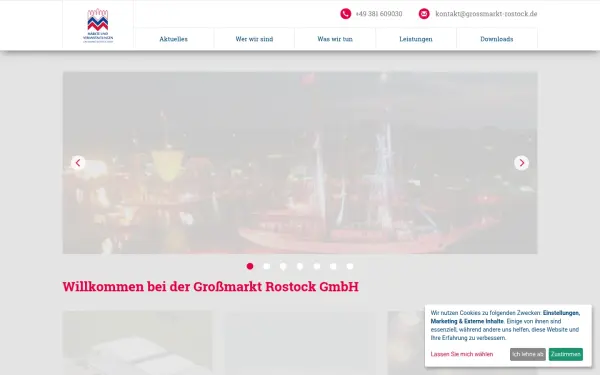Select the seventh carousel dot
This screenshot has width=600, height=375.
350,266
